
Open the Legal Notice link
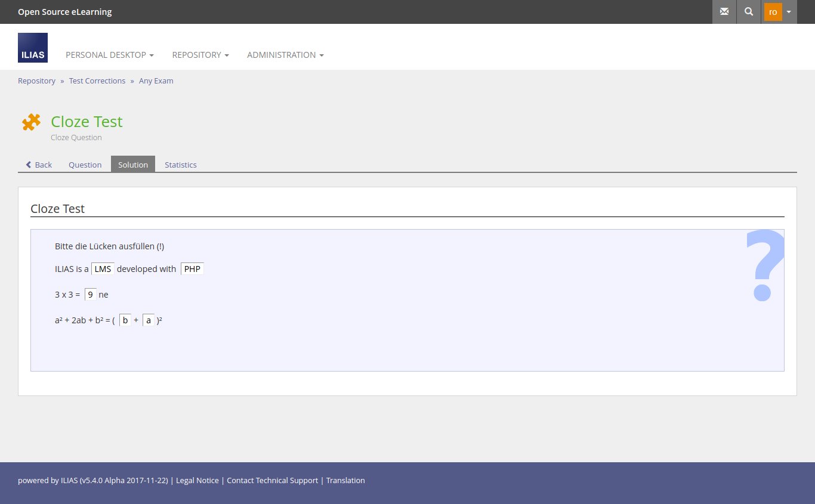click(197, 481)
